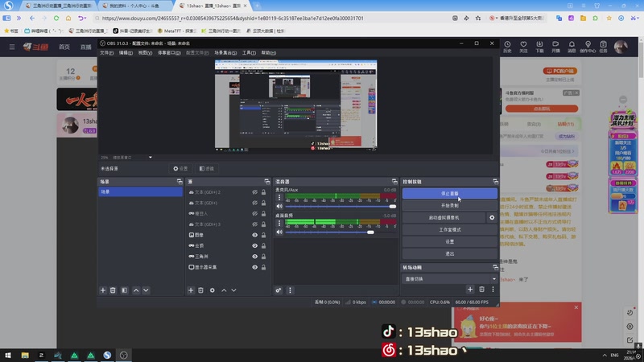The image size is (644, 362).
Task: Open 视图(V) menu in OBS
Action: [x=145, y=52]
